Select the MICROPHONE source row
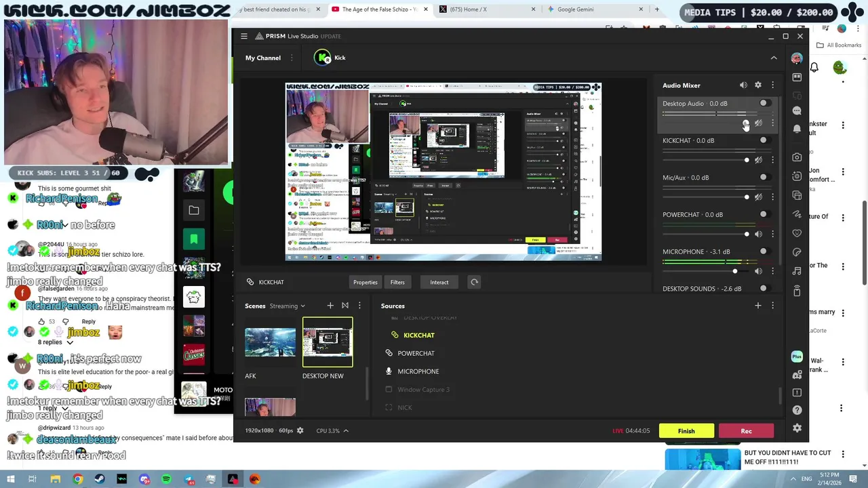This screenshot has width=868, height=488. click(575, 371)
